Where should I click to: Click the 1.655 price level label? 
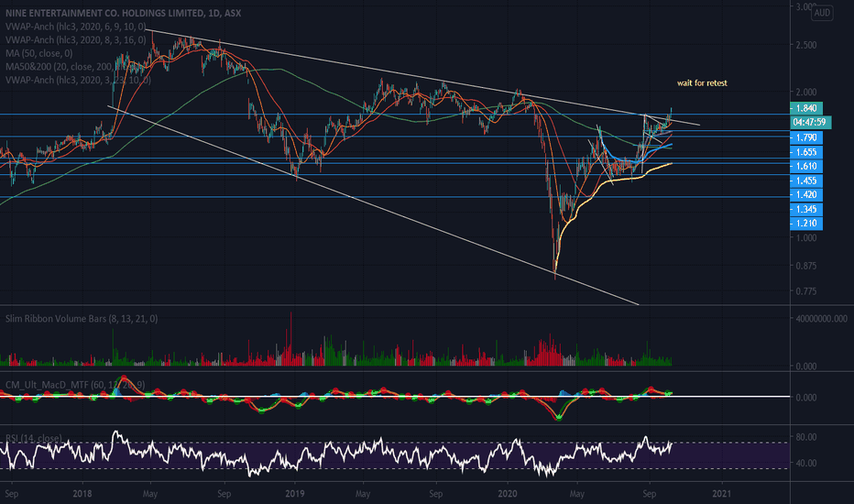pos(806,152)
